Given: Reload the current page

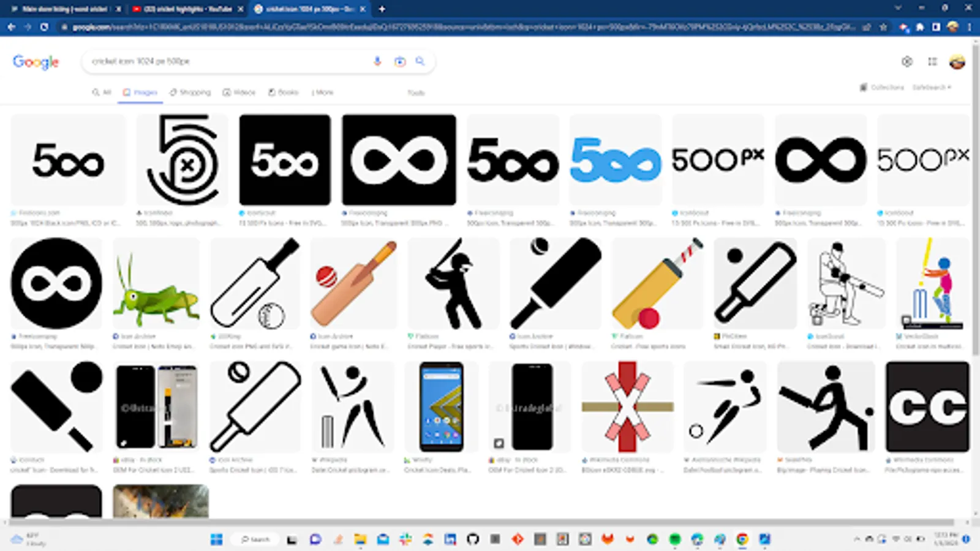Looking at the screenshot, I should (44, 27).
